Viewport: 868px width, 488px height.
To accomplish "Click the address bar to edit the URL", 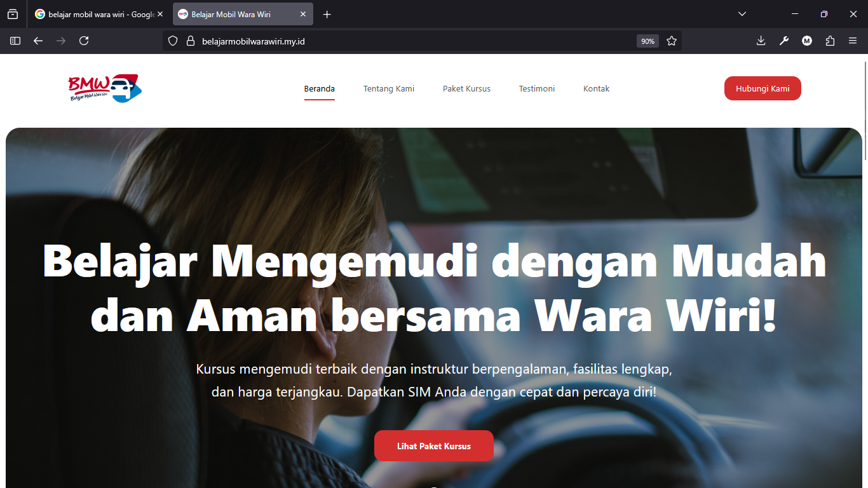I will 381,41.
